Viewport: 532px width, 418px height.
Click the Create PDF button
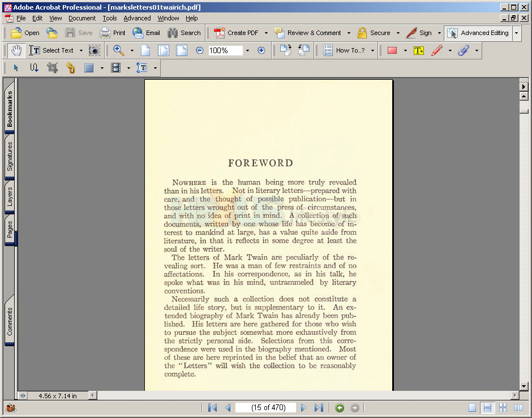point(237,33)
